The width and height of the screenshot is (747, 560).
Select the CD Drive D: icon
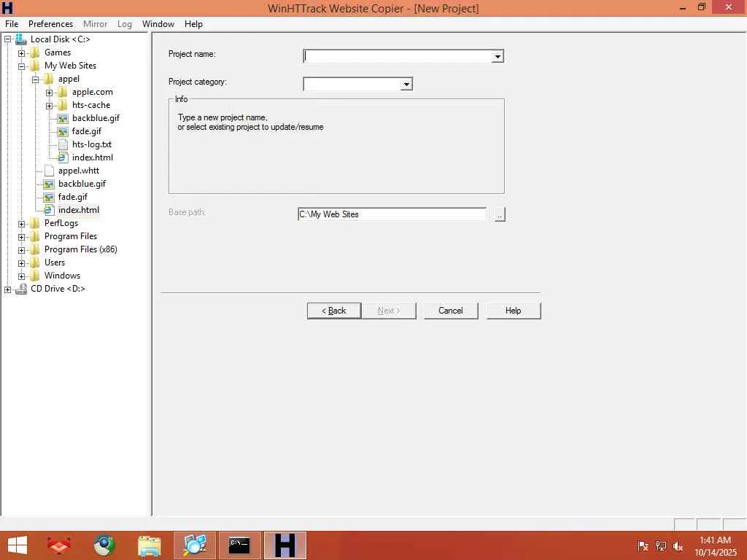pyautogui.click(x=21, y=289)
